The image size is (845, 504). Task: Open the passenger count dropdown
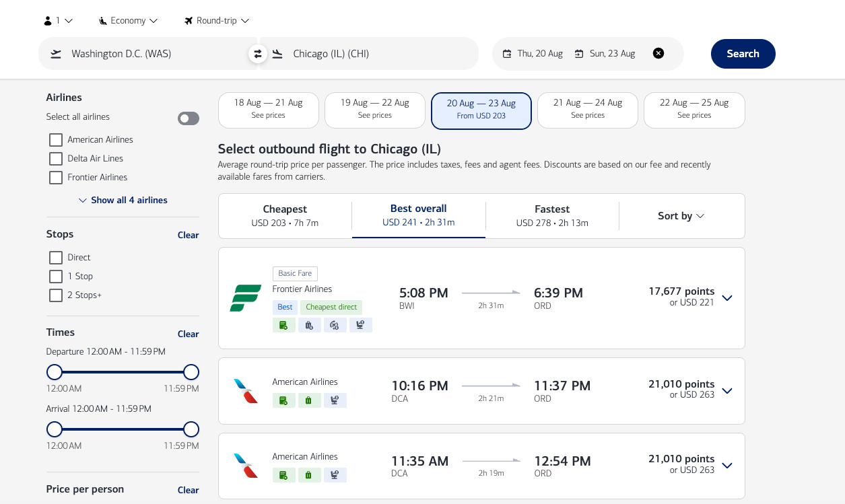tap(58, 21)
